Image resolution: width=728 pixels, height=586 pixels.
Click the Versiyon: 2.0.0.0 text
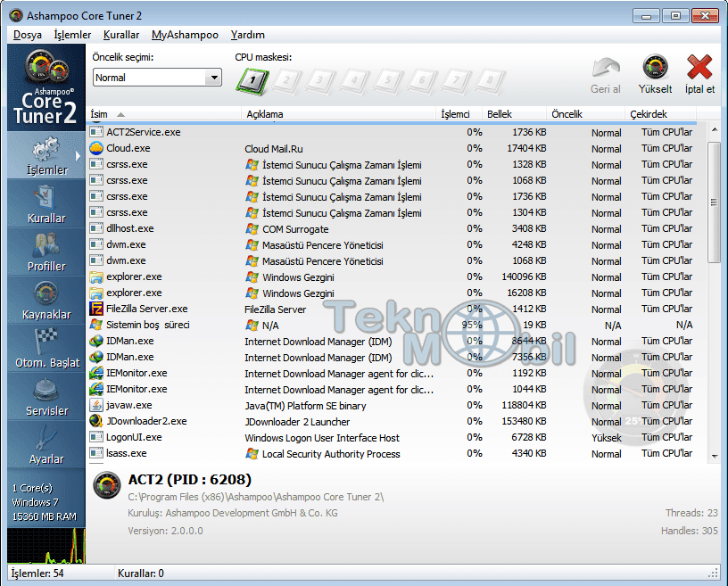click(x=165, y=531)
